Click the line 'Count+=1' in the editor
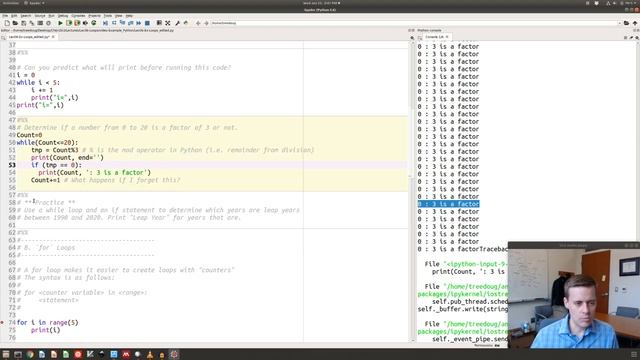This screenshot has width=640, height=360. [45, 180]
